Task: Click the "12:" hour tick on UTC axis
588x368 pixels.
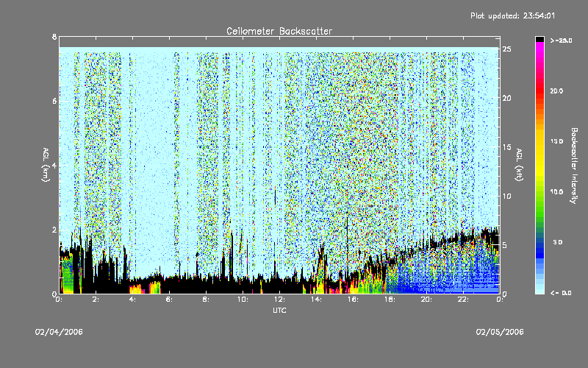Action: (279, 300)
